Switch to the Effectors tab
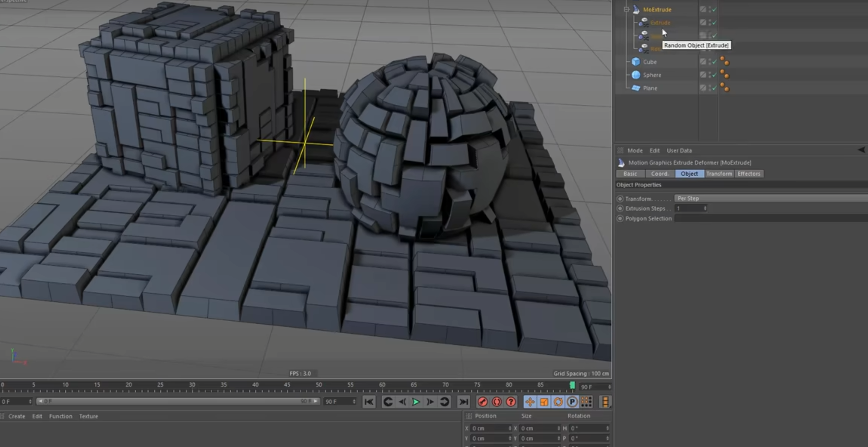The image size is (868, 447). (x=749, y=174)
